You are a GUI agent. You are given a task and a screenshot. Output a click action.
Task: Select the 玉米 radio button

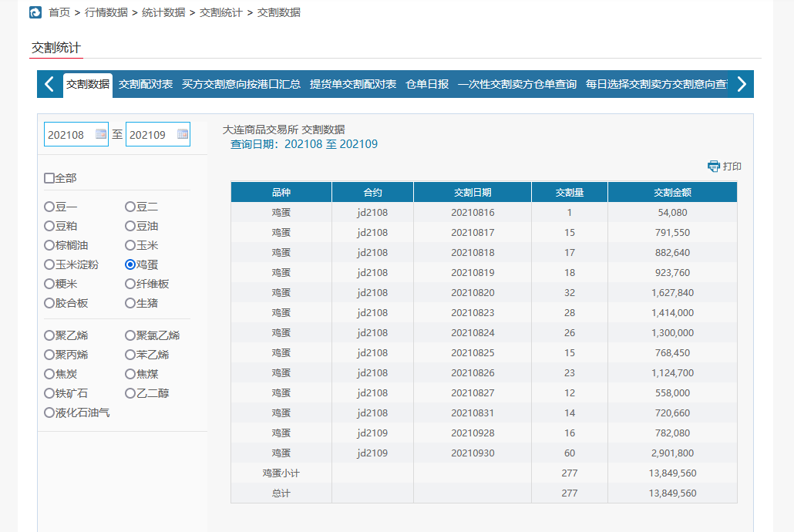pyautogui.click(x=130, y=245)
